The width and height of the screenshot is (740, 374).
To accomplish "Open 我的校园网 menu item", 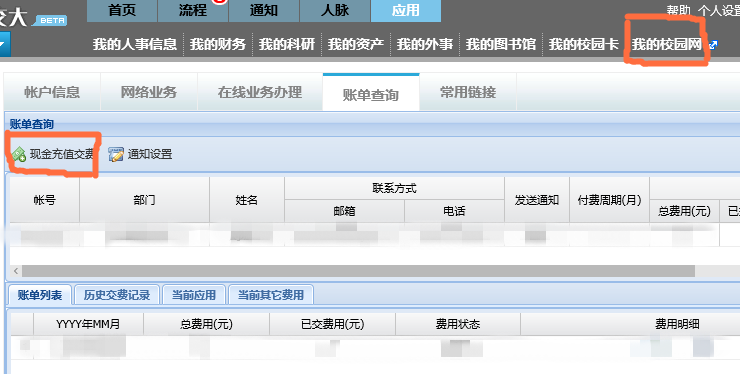I will click(666, 44).
